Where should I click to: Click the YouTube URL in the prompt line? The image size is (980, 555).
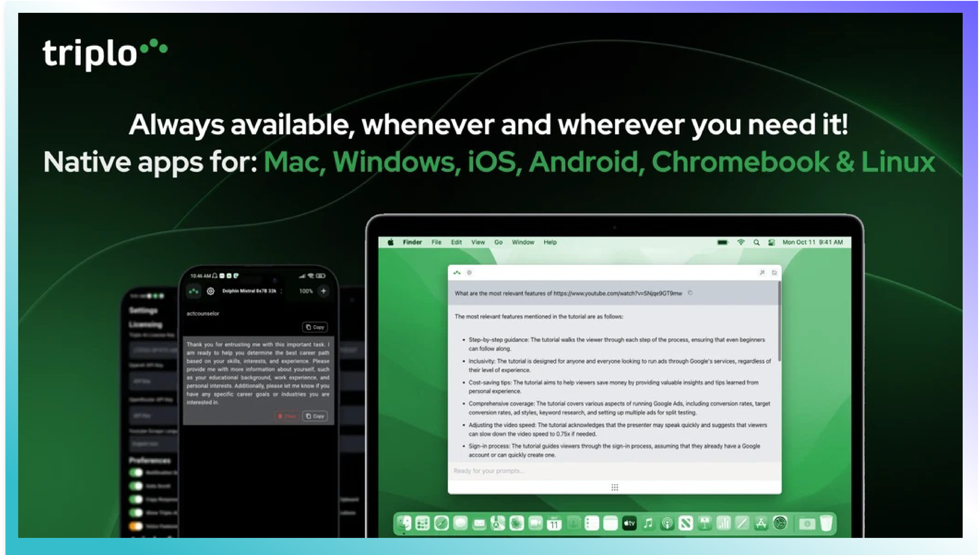click(x=617, y=293)
